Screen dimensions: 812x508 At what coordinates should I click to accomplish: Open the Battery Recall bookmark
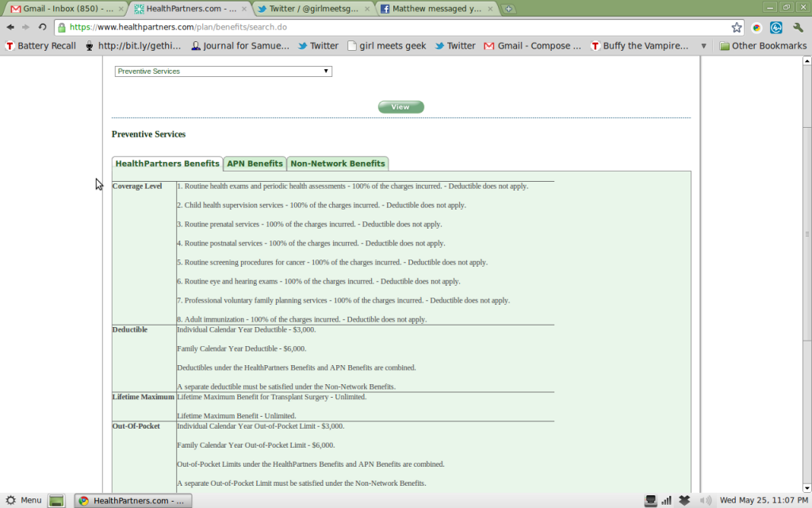coord(40,45)
